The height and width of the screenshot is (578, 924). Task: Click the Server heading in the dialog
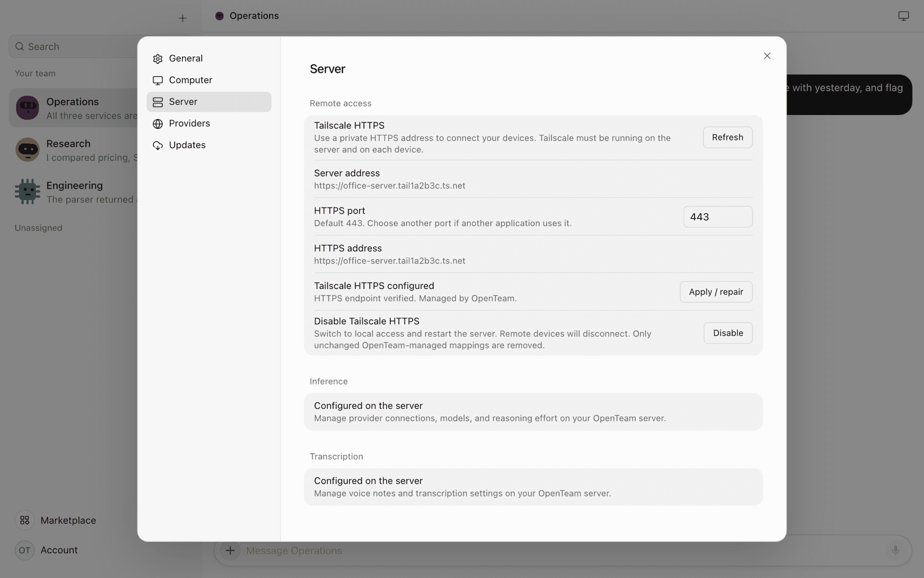coord(327,69)
